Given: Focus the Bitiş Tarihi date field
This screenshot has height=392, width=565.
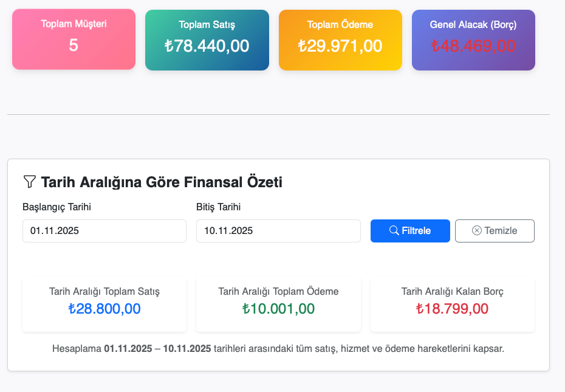Looking at the screenshot, I should (278, 231).
